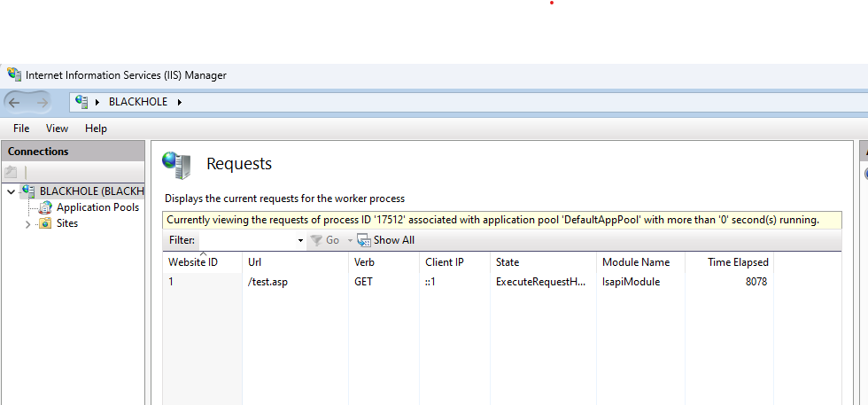
Task: Click the IsapiModule cell
Action: 631,282
